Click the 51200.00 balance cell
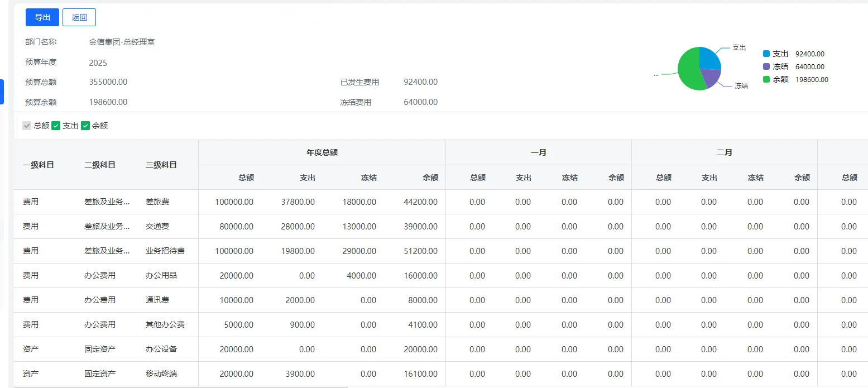Viewport: 868px width, 388px height. tap(421, 251)
